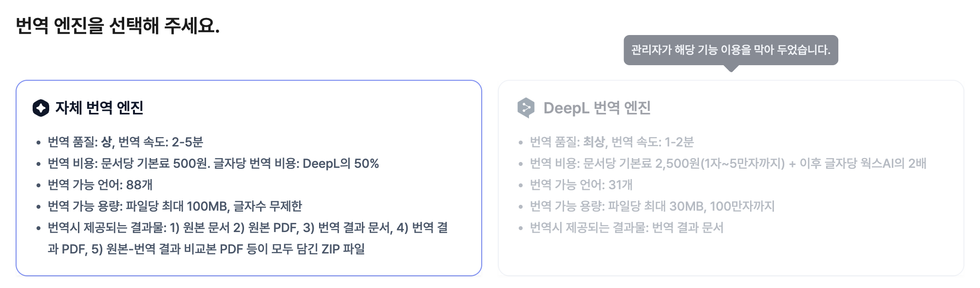
Task: Click the DeepL 번역 엔진 title text
Action: point(597,108)
